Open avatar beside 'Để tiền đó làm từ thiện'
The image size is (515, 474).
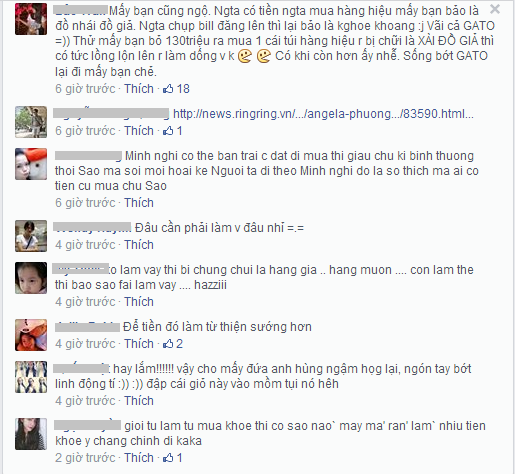pos(31,335)
